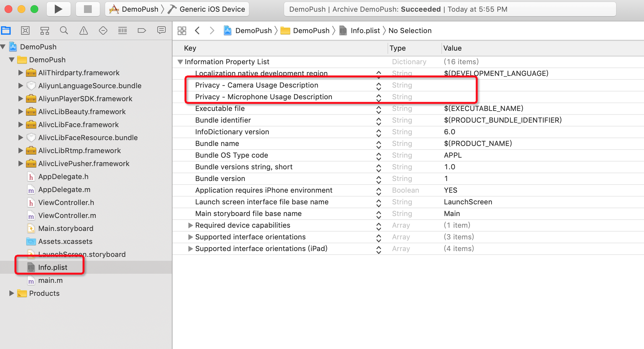Open the related items grid menu
Screen dimensions: 644x349
coord(182,30)
